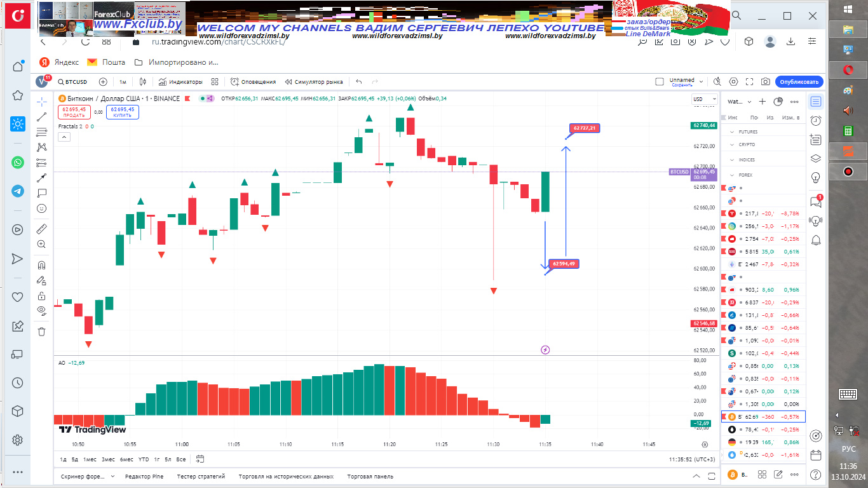Open the chart patterns tool group
868x488 pixels.
(42, 147)
